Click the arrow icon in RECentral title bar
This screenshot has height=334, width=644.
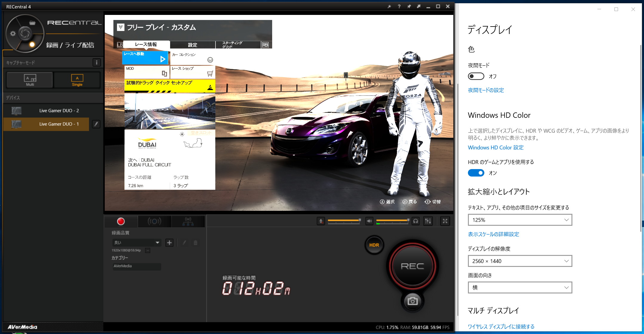pos(418,6)
